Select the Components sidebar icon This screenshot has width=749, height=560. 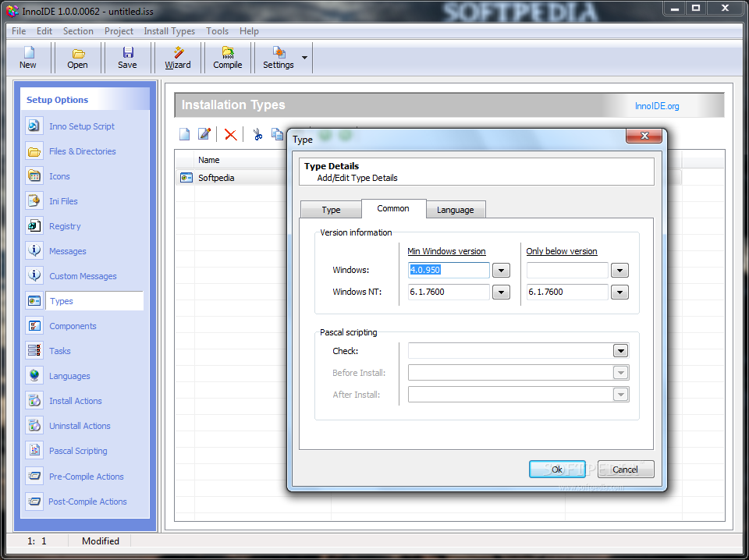point(34,325)
